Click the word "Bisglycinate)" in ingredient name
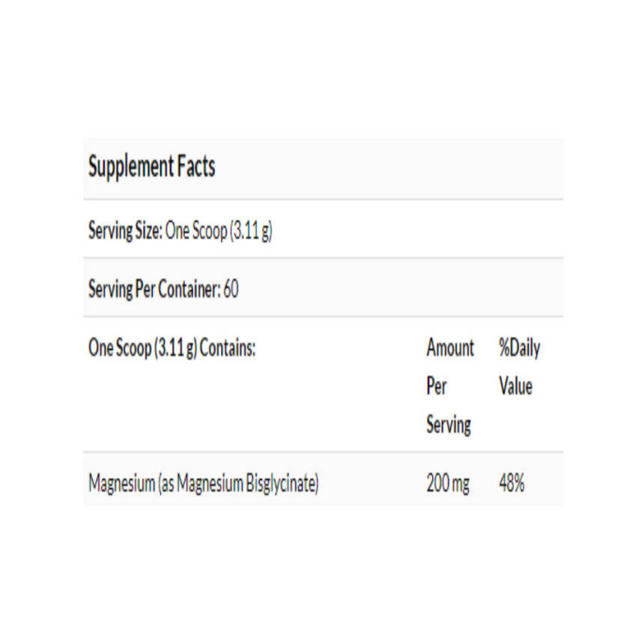 pyautogui.click(x=282, y=484)
